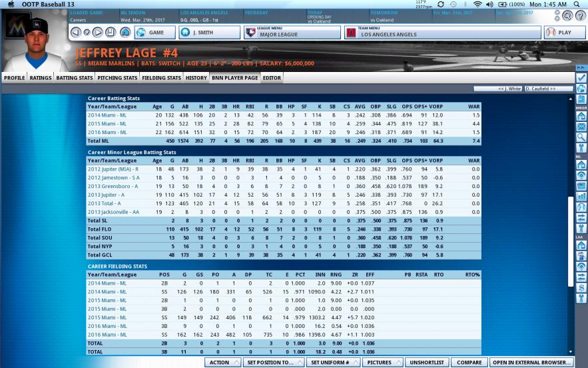Go forward with the right arrow navigation icon
The width and height of the screenshot is (588, 368).
click(x=97, y=32)
